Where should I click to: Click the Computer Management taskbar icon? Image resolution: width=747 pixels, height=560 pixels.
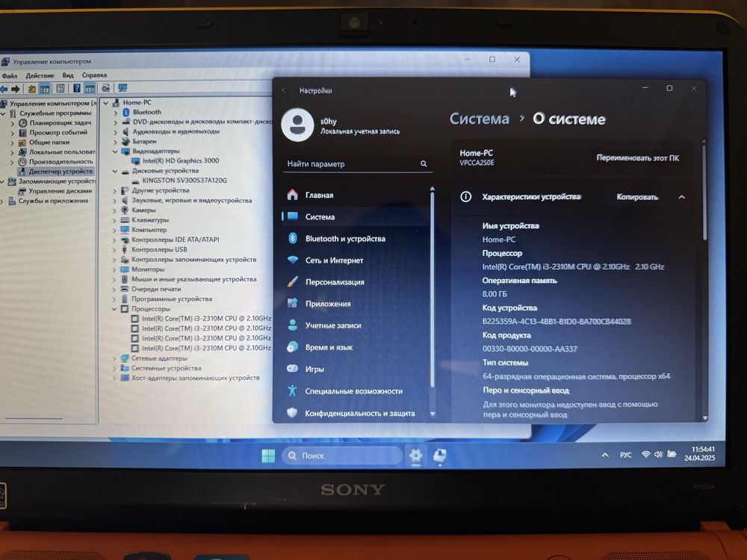[440, 455]
